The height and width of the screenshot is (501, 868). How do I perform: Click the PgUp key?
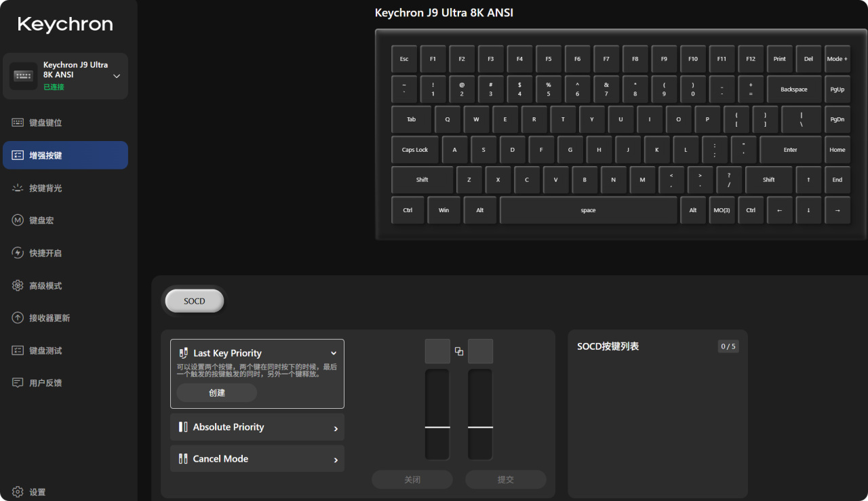point(837,89)
